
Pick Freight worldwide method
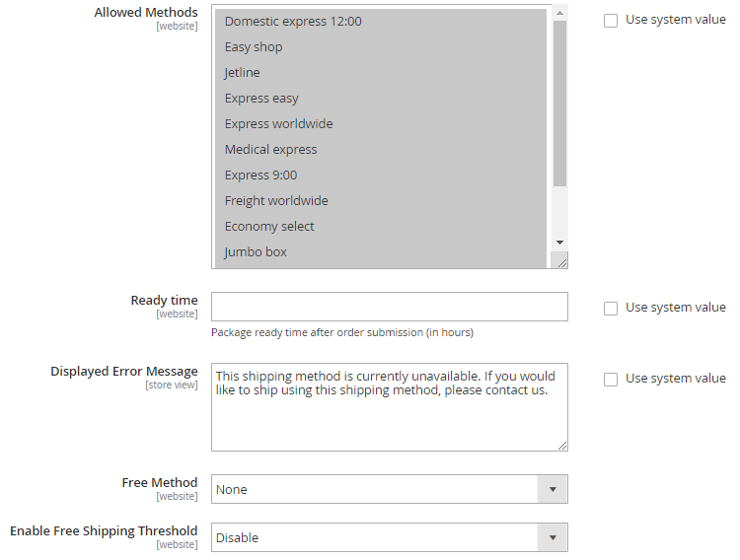point(276,200)
